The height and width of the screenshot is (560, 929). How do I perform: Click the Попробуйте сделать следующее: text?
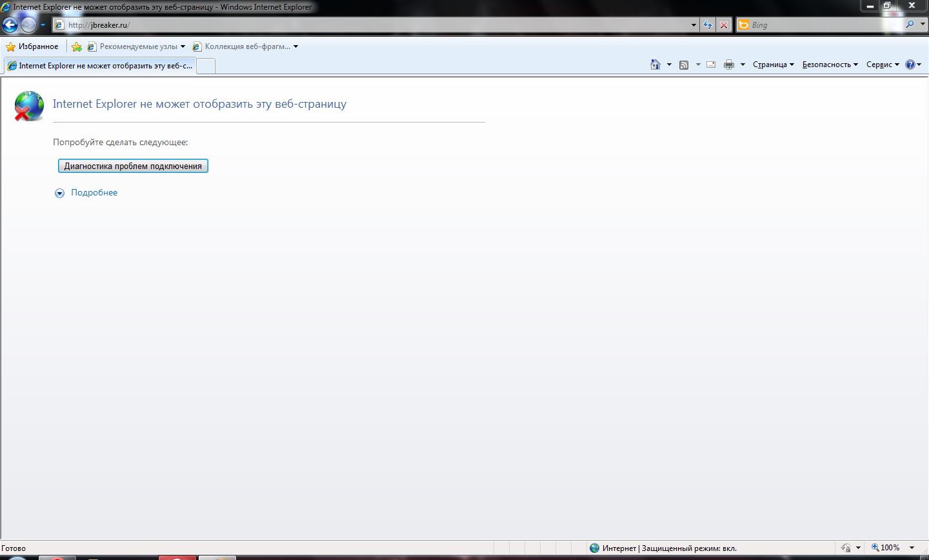[121, 142]
